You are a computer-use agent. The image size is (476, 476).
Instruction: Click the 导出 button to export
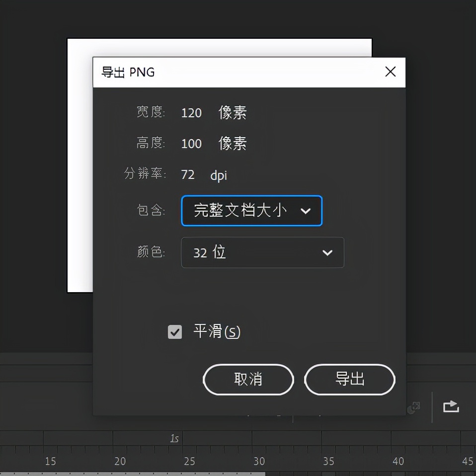[x=349, y=380]
